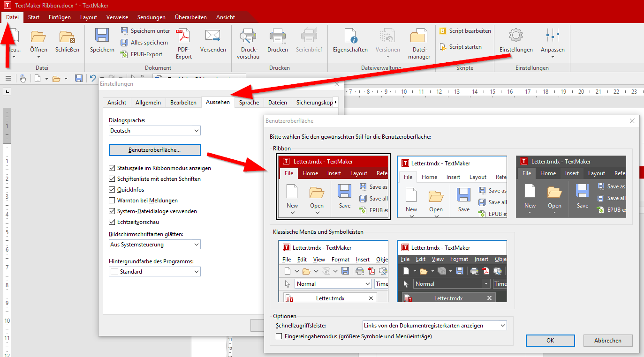Click Script bearbeiten
The height and width of the screenshot is (357, 644).
coord(465,31)
